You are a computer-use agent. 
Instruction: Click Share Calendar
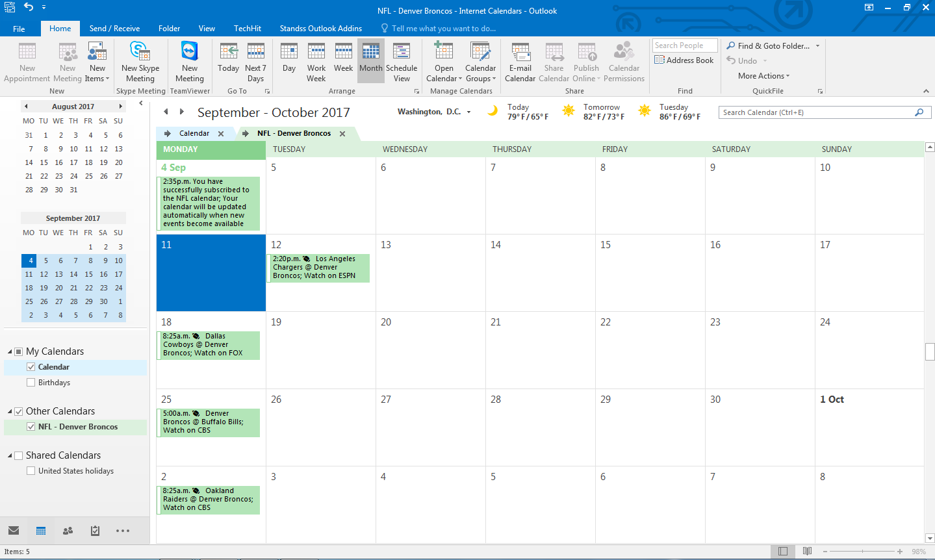click(x=554, y=62)
